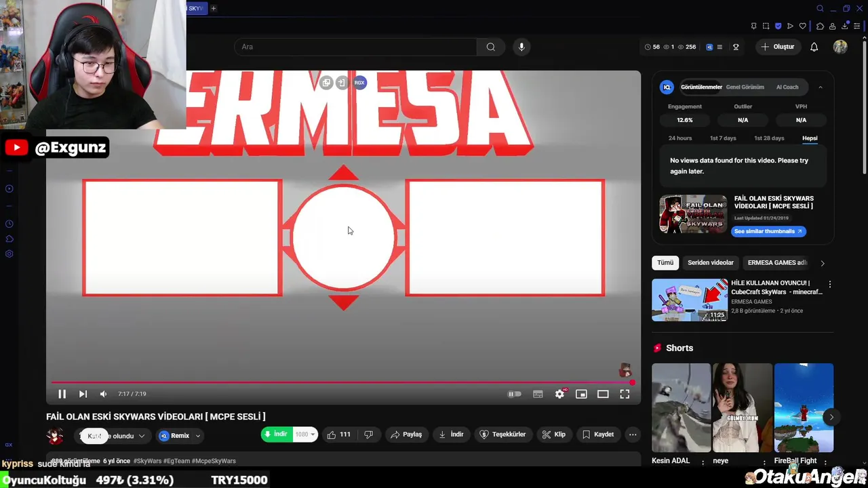Enable theater mode view
Screen dimensions: 868x488
point(603,394)
